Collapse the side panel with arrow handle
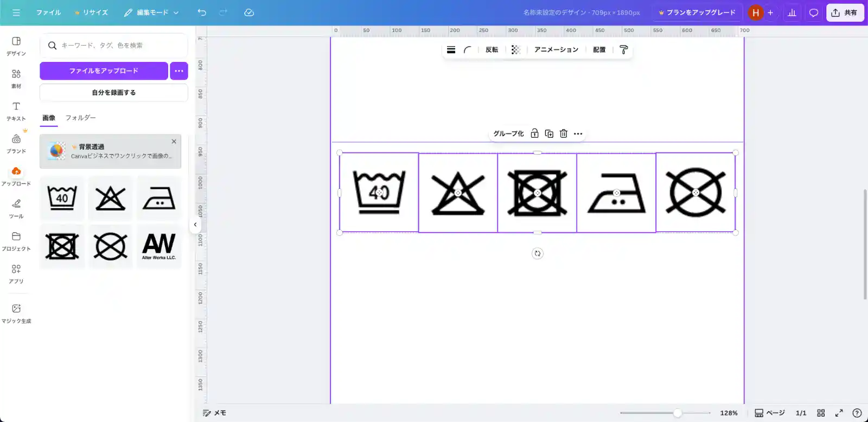Image resolution: width=868 pixels, height=422 pixels. pos(195,225)
